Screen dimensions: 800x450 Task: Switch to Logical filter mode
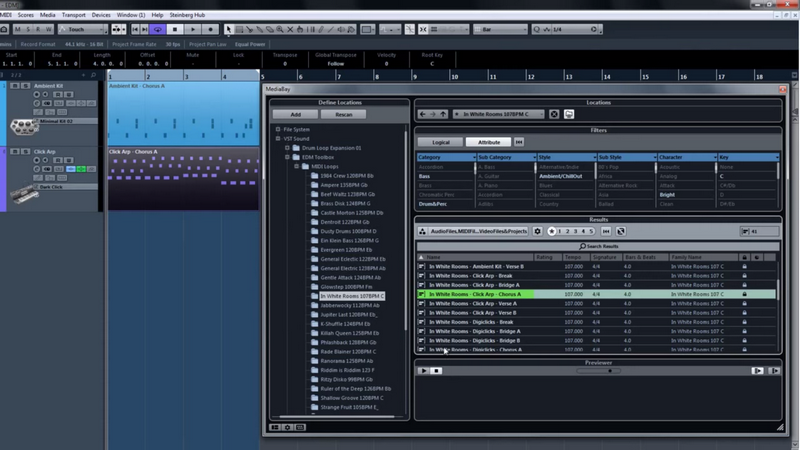click(x=441, y=142)
